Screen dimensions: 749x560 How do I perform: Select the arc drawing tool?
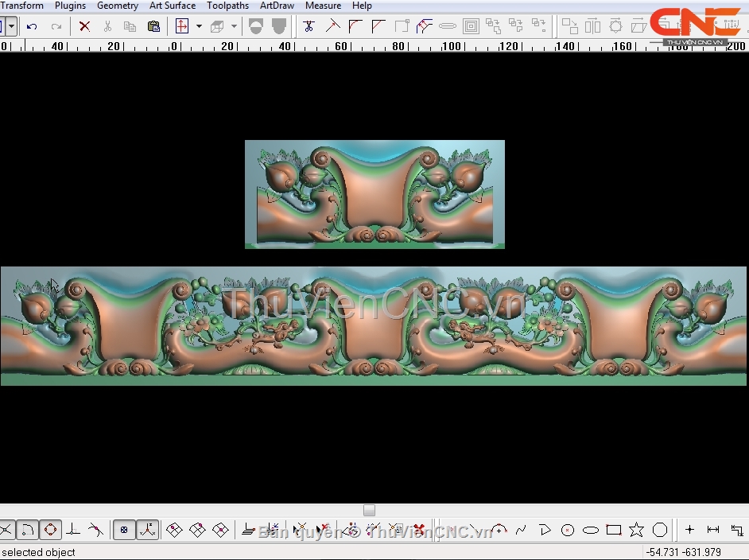(x=499, y=530)
